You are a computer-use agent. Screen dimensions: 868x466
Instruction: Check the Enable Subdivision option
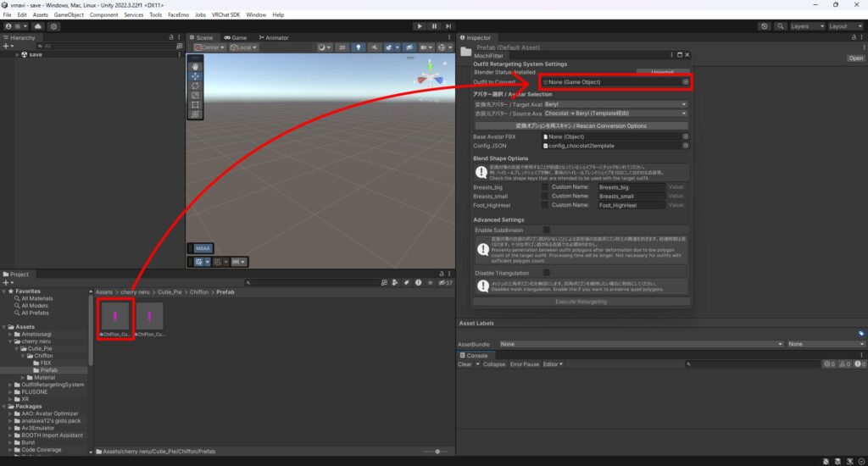pyautogui.click(x=546, y=230)
